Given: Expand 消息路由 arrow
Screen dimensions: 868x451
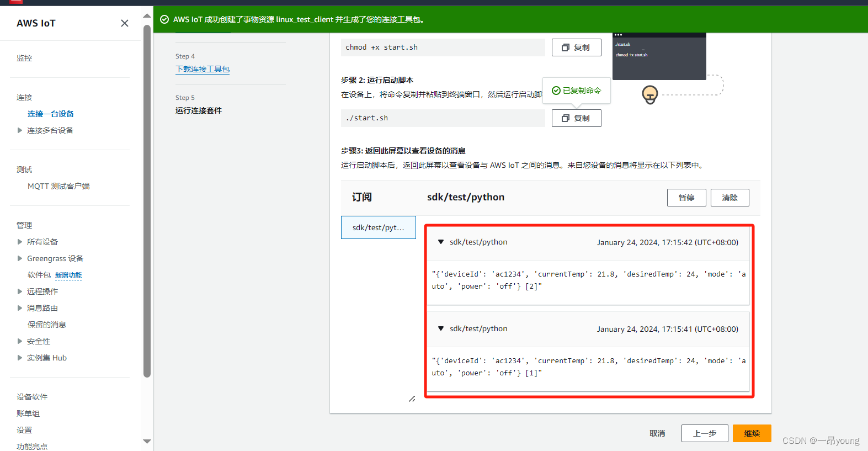Looking at the screenshot, I should (x=20, y=308).
